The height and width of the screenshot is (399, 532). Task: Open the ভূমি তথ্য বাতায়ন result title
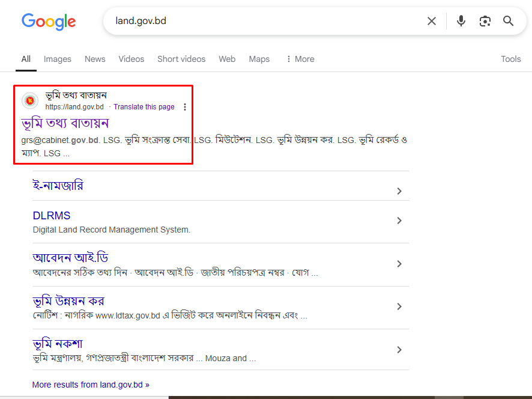pos(65,123)
